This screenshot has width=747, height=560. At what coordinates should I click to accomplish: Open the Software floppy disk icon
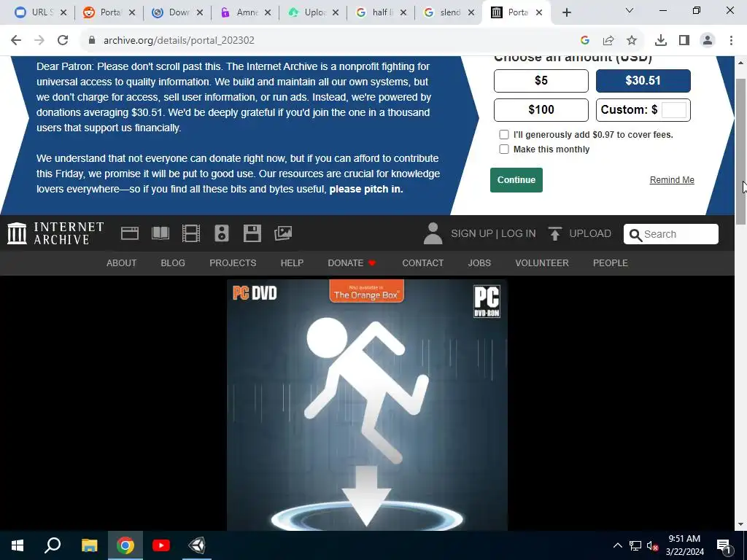tap(252, 233)
